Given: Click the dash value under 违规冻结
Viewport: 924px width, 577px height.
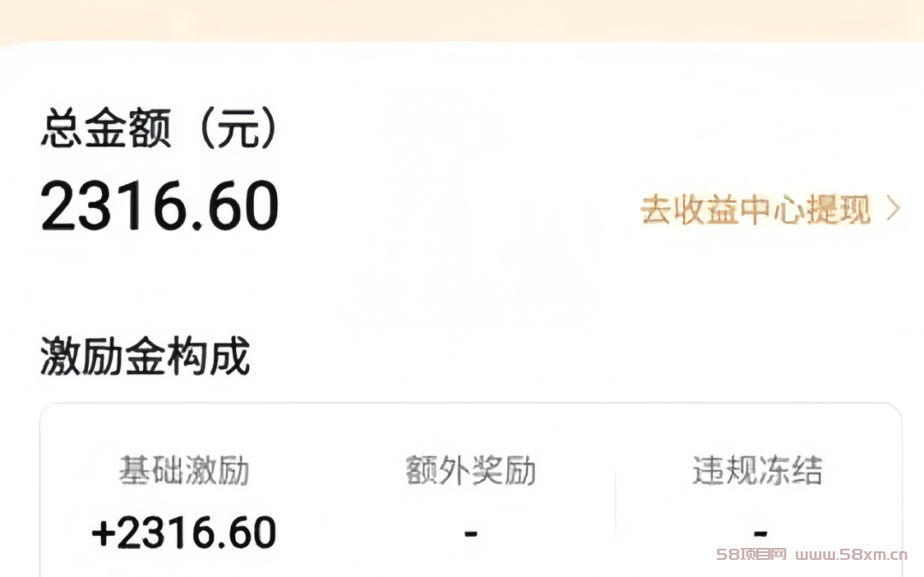Looking at the screenshot, I should (759, 533).
